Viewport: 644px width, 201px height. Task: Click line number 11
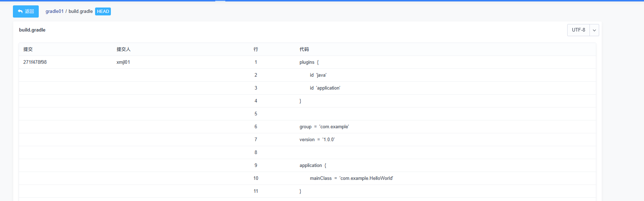click(x=256, y=191)
